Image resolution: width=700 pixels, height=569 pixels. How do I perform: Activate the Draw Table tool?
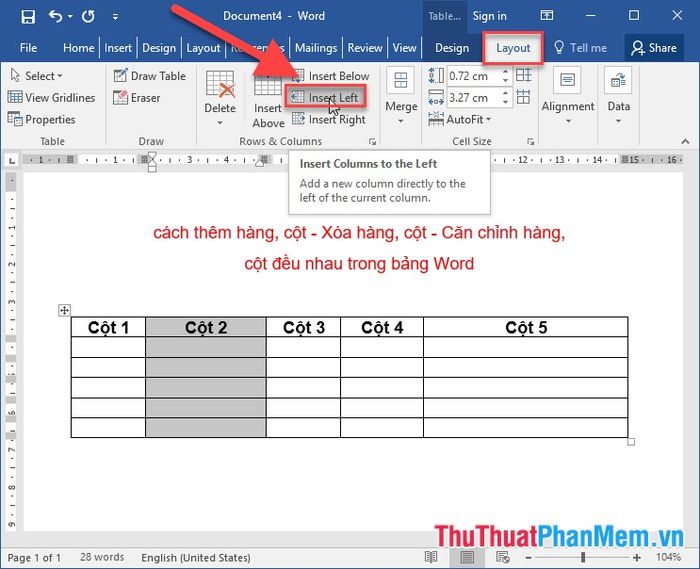coord(150,76)
